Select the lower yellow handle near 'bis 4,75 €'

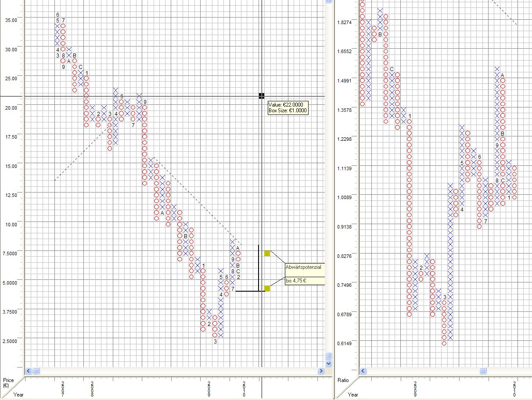267,288
